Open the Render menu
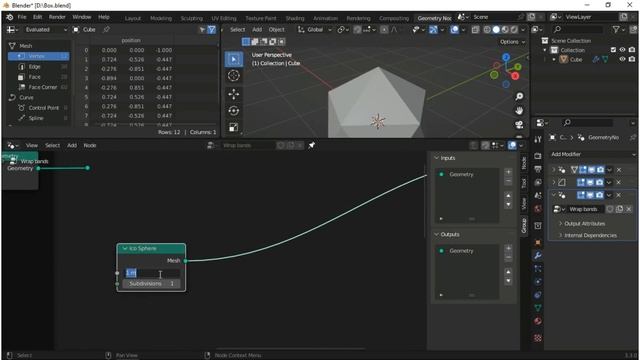This screenshot has width=640, height=360. 57,17
